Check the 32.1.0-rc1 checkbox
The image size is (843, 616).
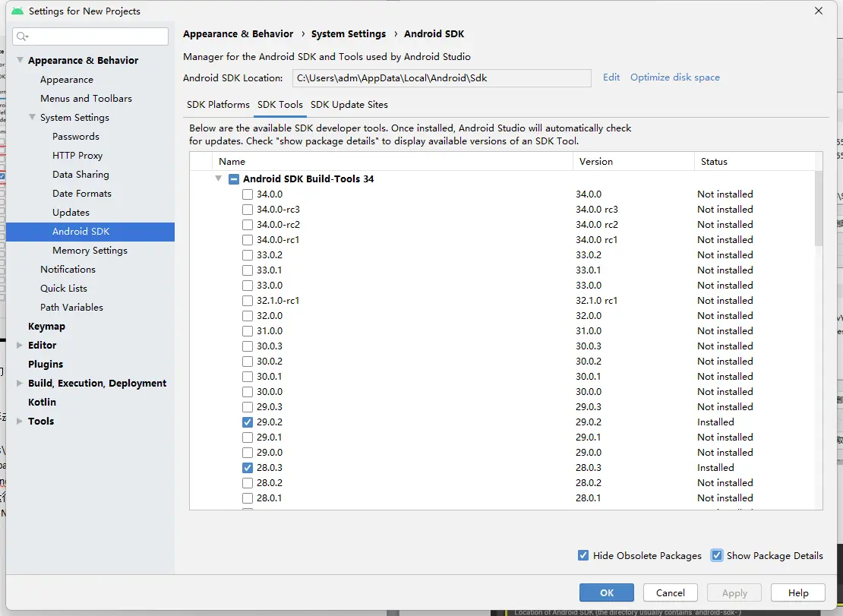click(x=248, y=301)
